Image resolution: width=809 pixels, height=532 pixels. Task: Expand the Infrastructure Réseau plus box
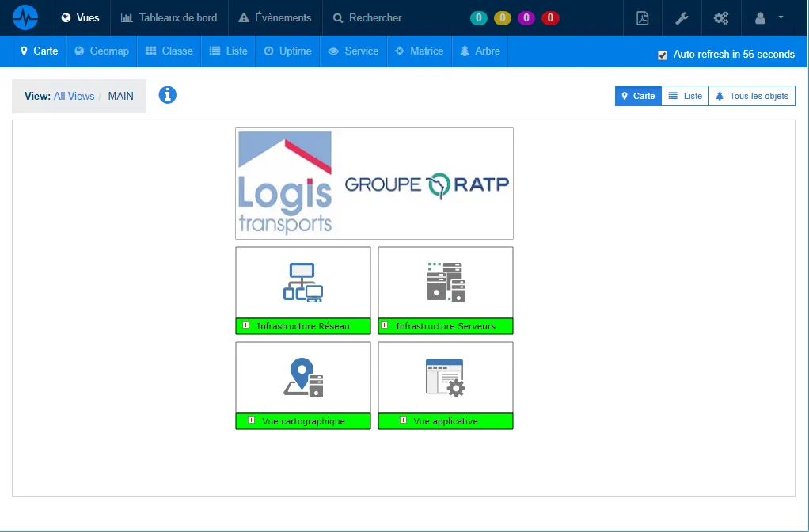246,325
